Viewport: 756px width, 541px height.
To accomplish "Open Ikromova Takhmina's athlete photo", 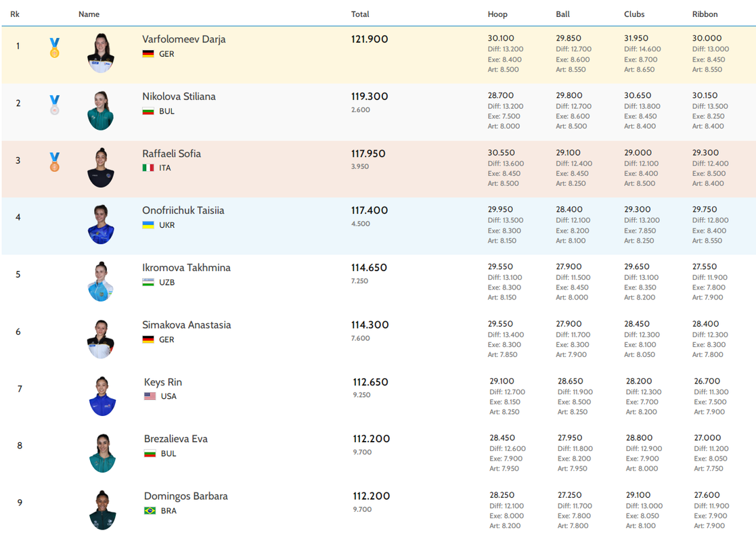I will [x=101, y=282].
